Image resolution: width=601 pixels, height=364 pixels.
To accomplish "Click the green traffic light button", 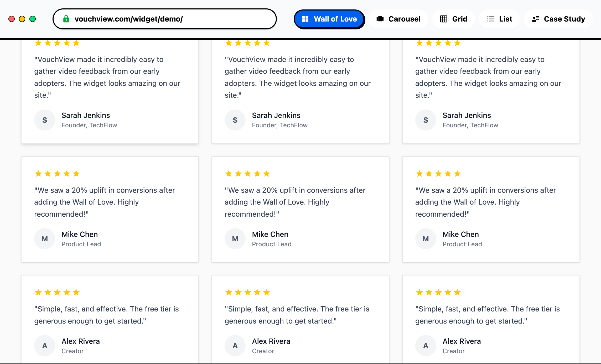I will [x=32, y=19].
